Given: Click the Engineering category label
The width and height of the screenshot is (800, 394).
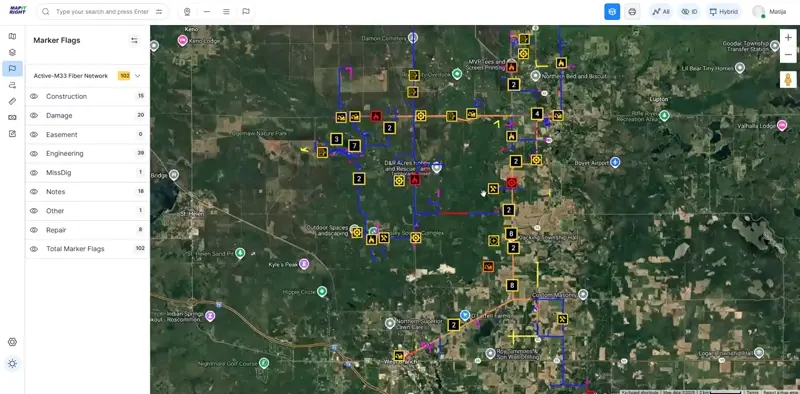Looking at the screenshot, I should [65, 153].
